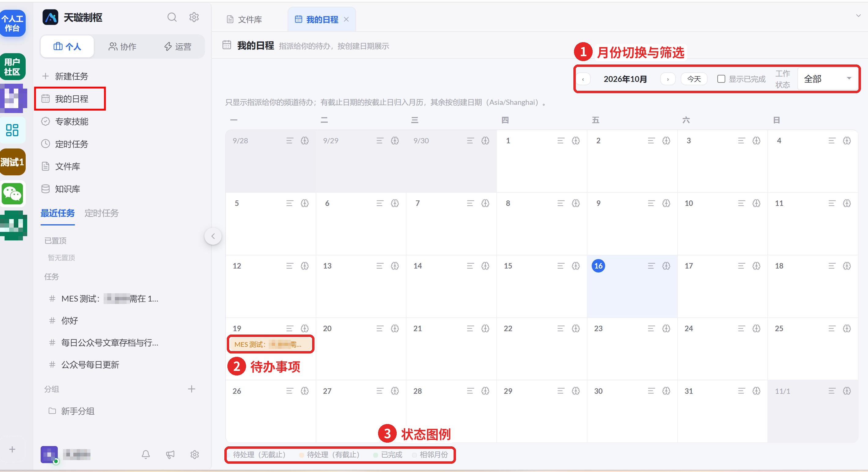Screen dimensions: 868x472
Task: Switch to the 运营 tab
Action: click(x=178, y=46)
